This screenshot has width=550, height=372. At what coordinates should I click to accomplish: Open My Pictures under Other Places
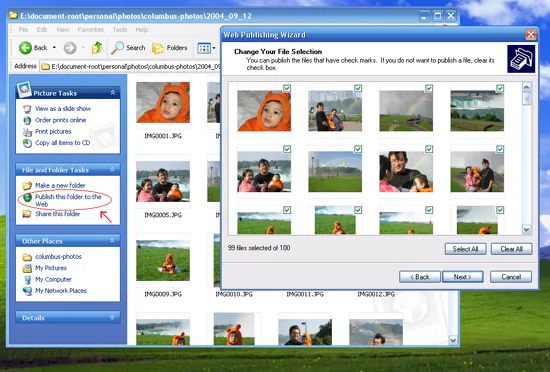[x=51, y=268]
